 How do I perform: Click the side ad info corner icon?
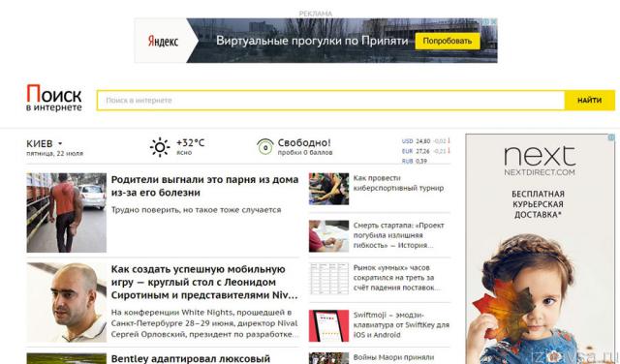coord(611,137)
